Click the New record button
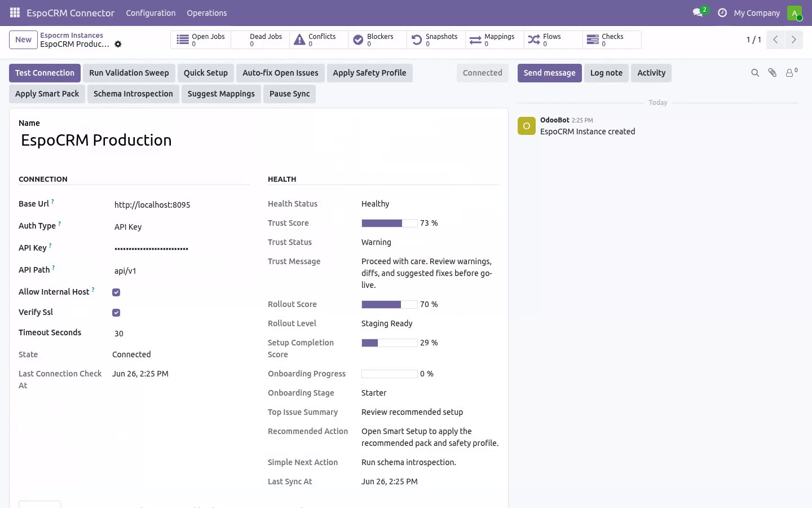Viewport: 812px width, 508px height. [23, 40]
